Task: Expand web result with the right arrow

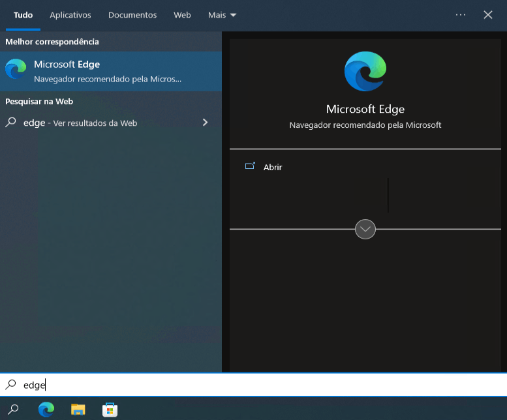Action: point(205,123)
